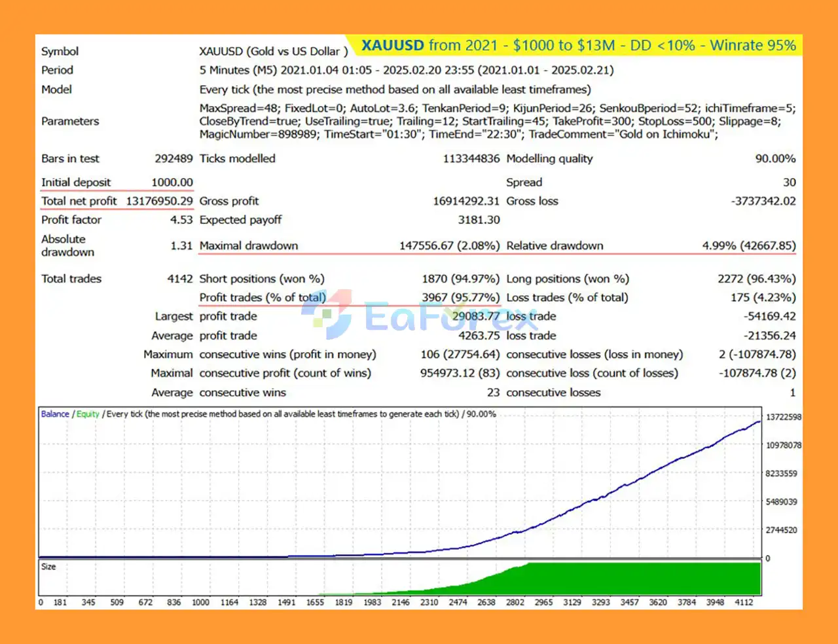The height and width of the screenshot is (644, 838).
Task: Click the Symbol value XAUUSD (Gold vs US Dollar)
Action: click(274, 52)
